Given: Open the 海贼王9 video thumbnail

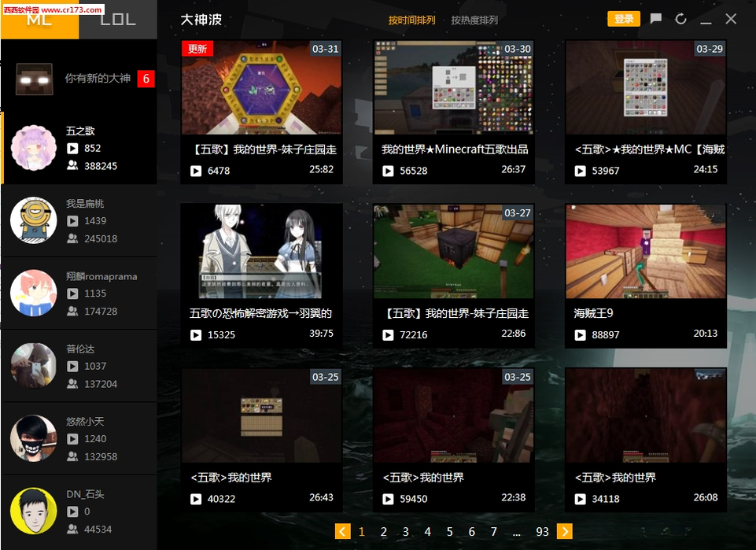Looking at the screenshot, I should pos(646,251).
